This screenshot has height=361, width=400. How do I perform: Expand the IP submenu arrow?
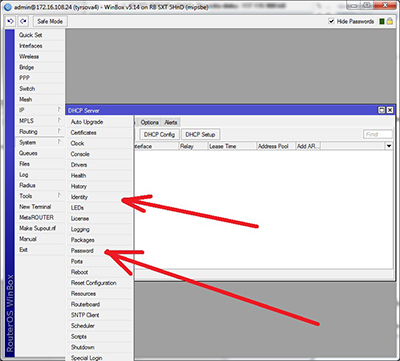59,110
